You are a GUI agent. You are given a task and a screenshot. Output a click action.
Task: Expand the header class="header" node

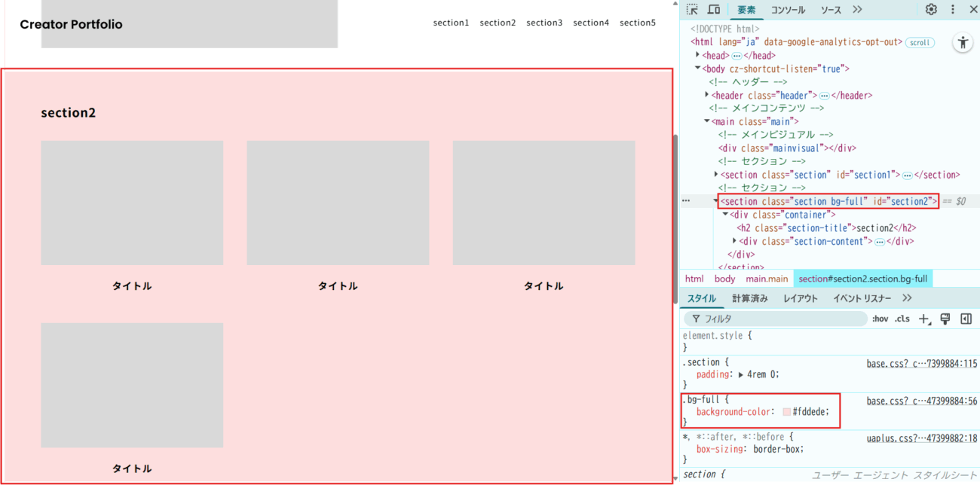(706, 96)
